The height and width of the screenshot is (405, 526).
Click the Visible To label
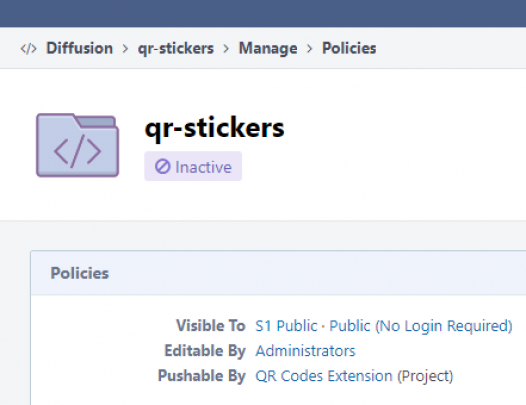coord(211,326)
